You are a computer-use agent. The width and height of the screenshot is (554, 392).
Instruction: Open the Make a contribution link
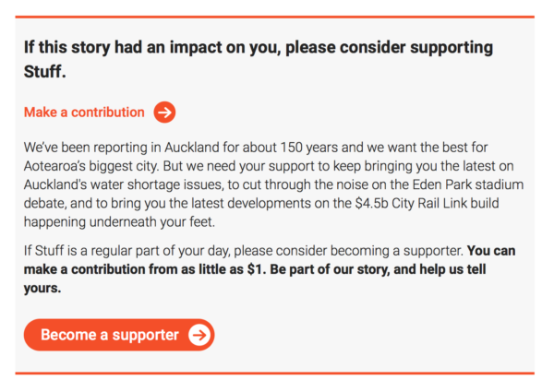[x=84, y=113]
